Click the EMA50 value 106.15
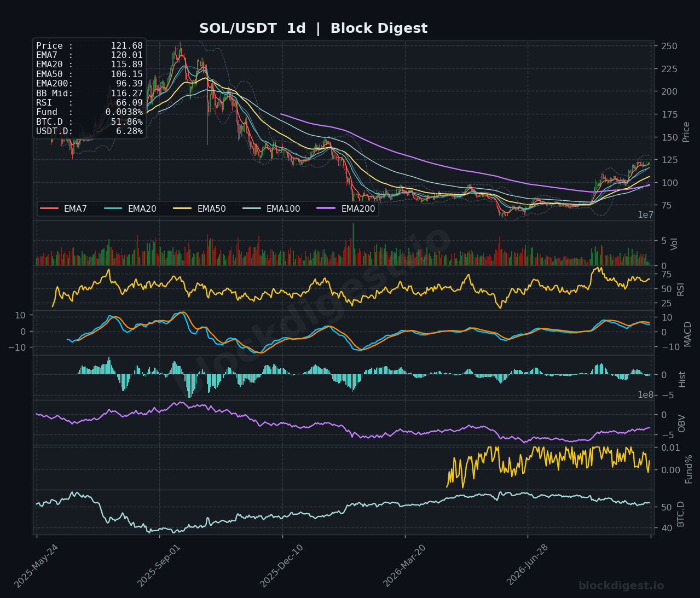Viewport: 700px width, 598px height. (126, 74)
